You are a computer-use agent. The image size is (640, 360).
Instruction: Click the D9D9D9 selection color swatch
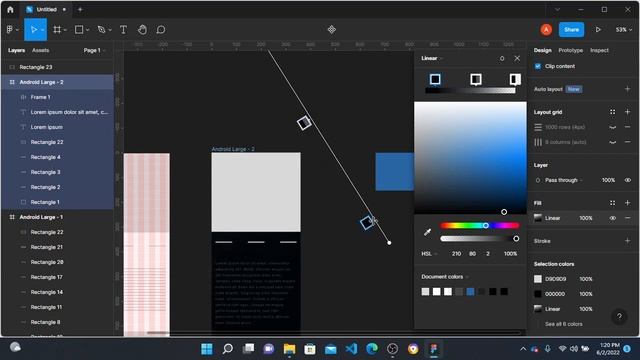click(538, 279)
